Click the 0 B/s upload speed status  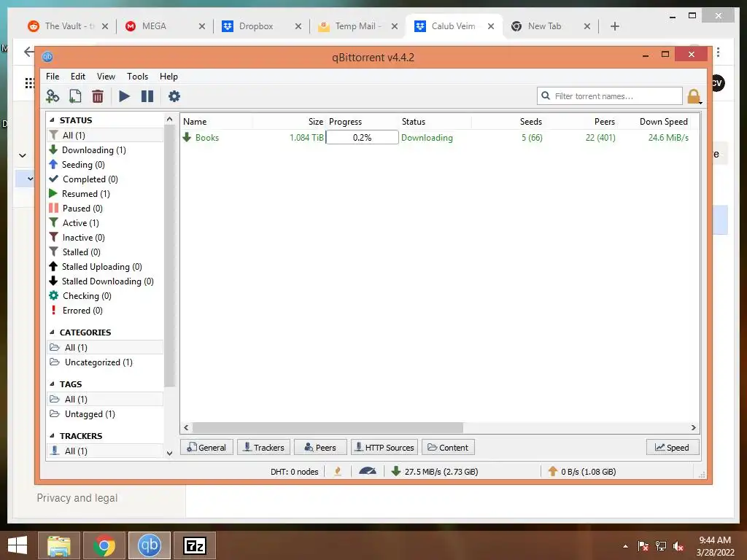pos(581,472)
